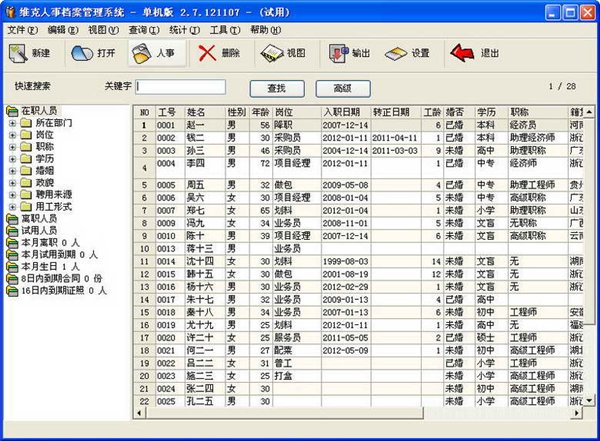Click the 本月生日 1 人 folder icon
This screenshot has width=600, height=441.
[x=13, y=267]
